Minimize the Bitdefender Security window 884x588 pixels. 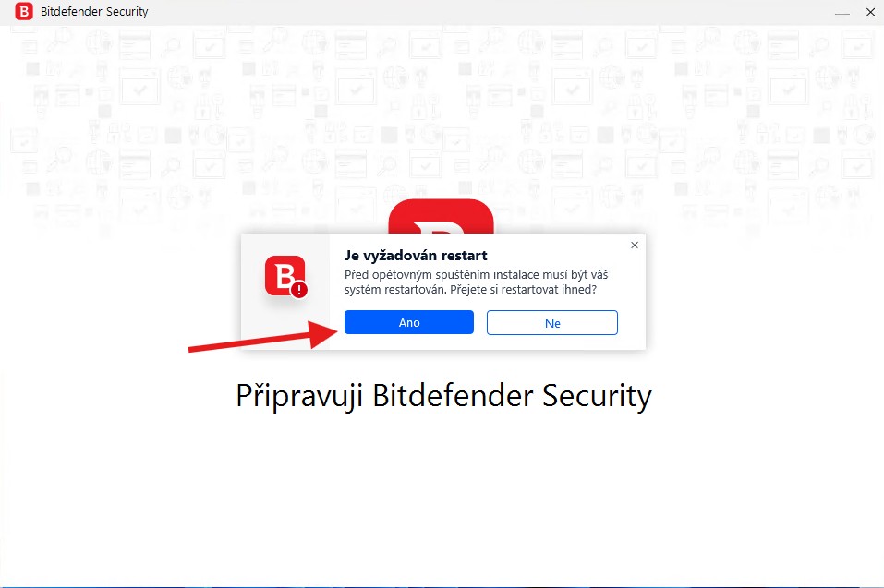point(842,12)
